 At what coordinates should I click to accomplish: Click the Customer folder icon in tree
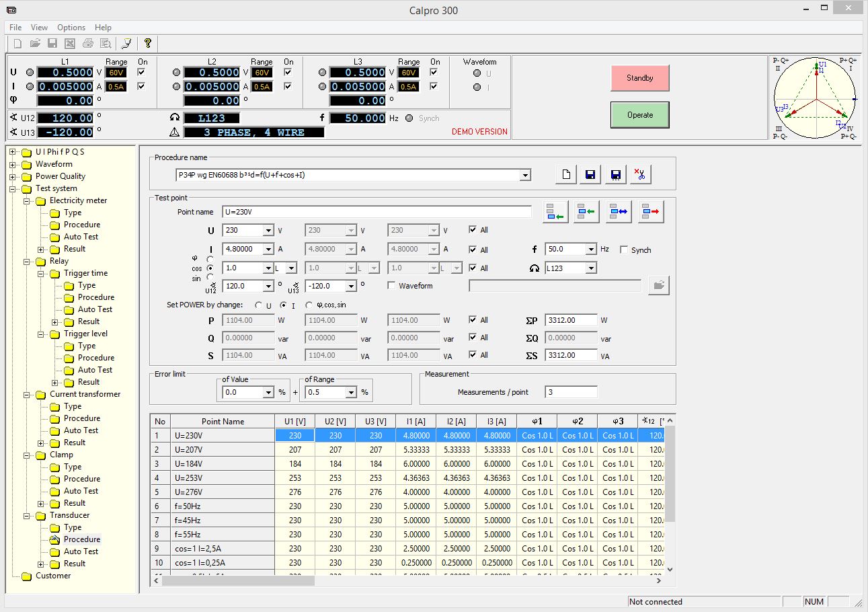[26, 576]
